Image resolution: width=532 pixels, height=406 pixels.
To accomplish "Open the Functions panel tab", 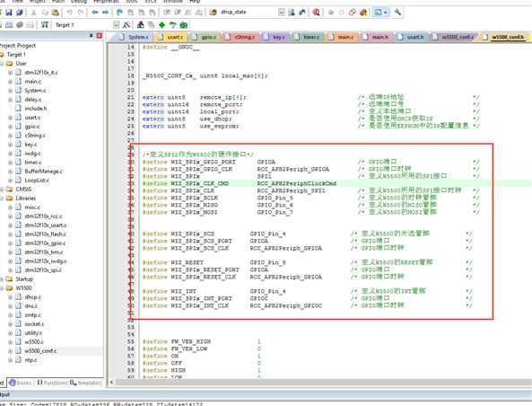I will coord(51,383).
